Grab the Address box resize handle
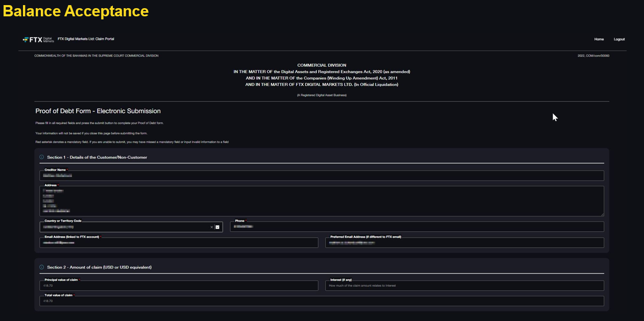 point(602,214)
